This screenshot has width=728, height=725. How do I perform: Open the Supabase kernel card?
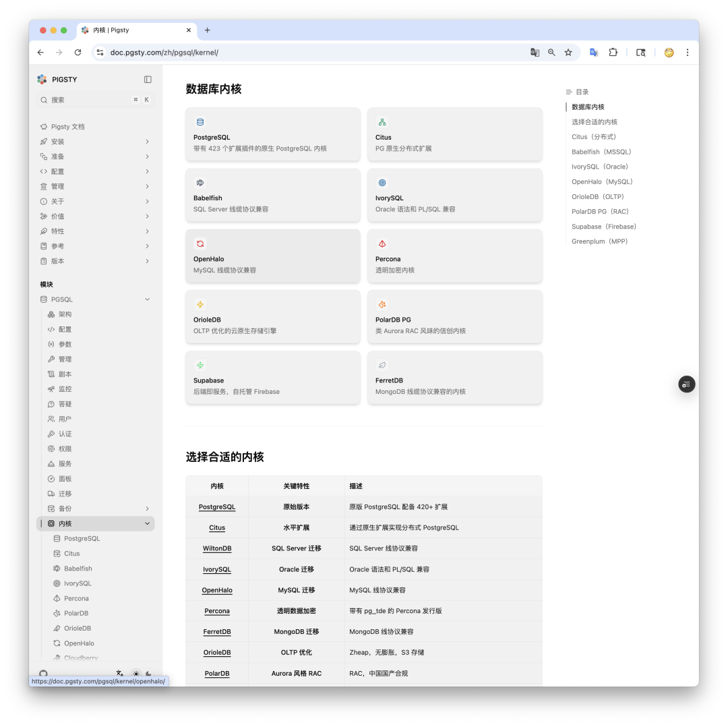click(273, 378)
